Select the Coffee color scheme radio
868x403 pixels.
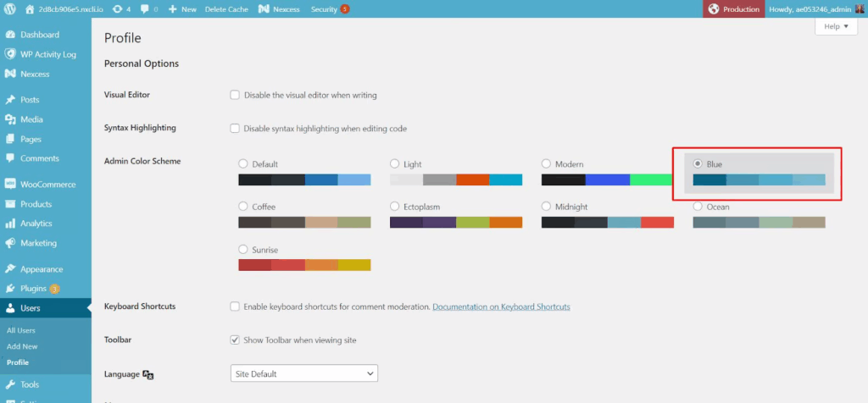pyautogui.click(x=243, y=207)
